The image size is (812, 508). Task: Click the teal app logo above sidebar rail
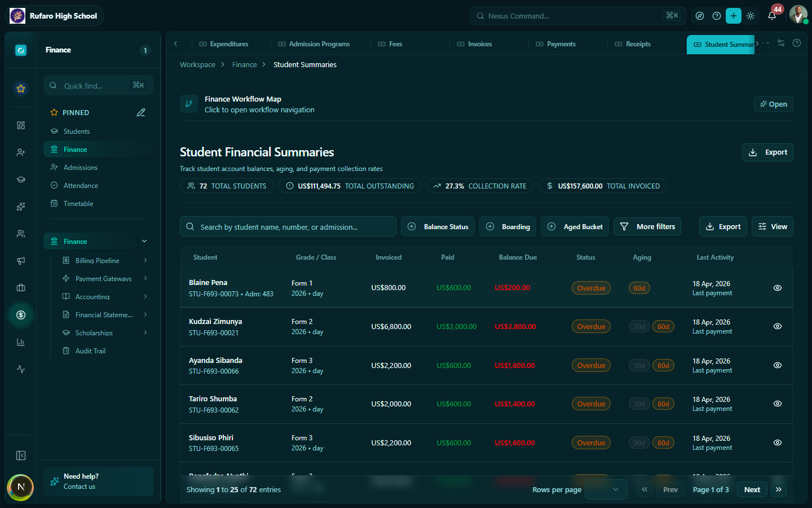pyautogui.click(x=21, y=50)
